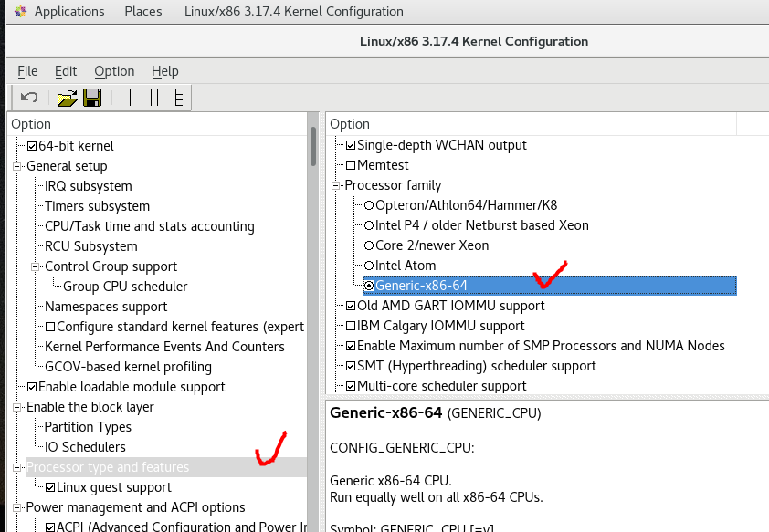Toggle SMT (Hyperthreading) scheduler support checkbox

pyautogui.click(x=351, y=366)
